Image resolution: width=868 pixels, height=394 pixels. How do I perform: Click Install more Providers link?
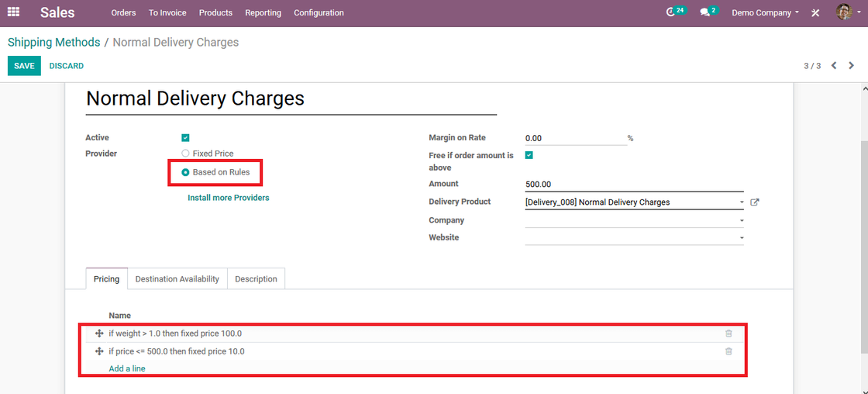coord(229,197)
